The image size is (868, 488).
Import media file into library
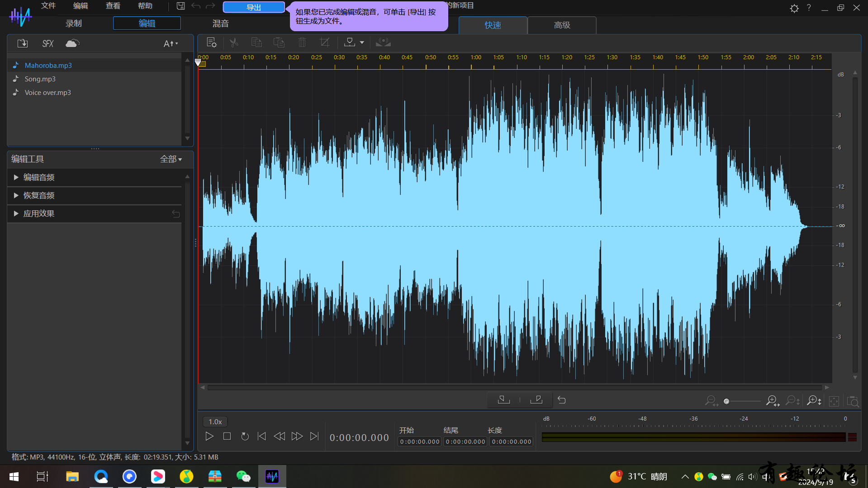(23, 43)
